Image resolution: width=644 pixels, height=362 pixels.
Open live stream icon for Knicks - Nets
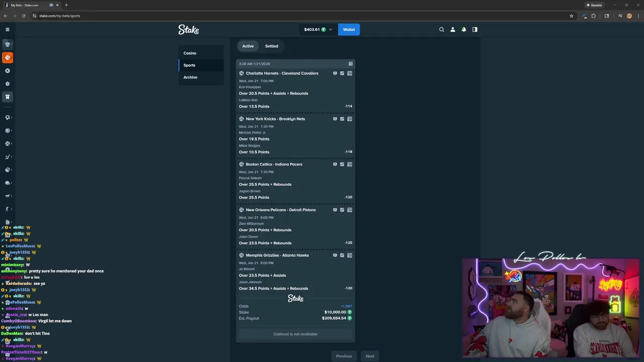point(335,119)
